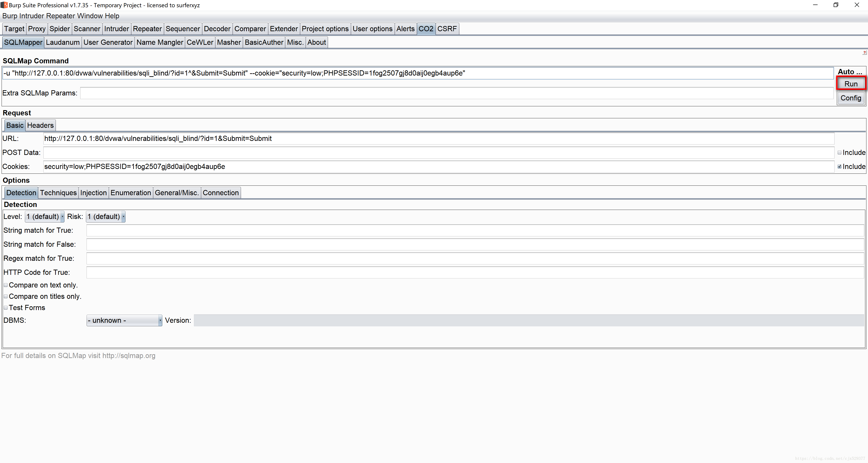Open the Help menu
This screenshot has width=868, height=463.
pyautogui.click(x=112, y=16)
